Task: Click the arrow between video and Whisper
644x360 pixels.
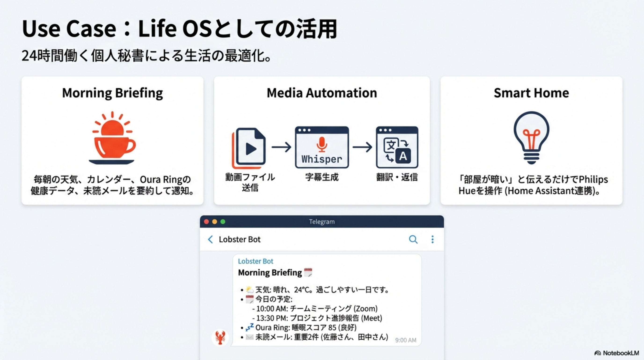Action: coord(281,147)
